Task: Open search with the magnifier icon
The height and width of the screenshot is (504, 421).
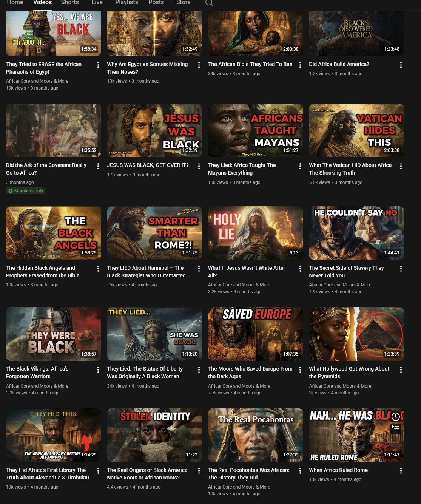Action: [209, 3]
